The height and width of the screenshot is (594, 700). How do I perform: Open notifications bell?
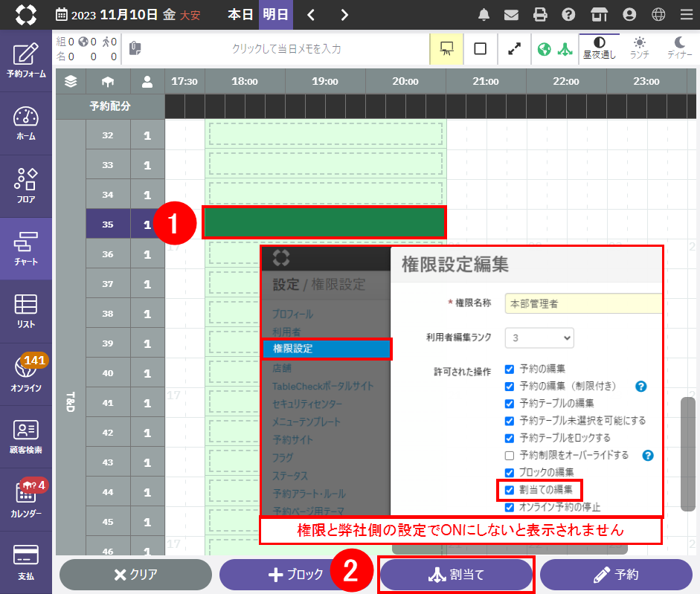(x=484, y=15)
